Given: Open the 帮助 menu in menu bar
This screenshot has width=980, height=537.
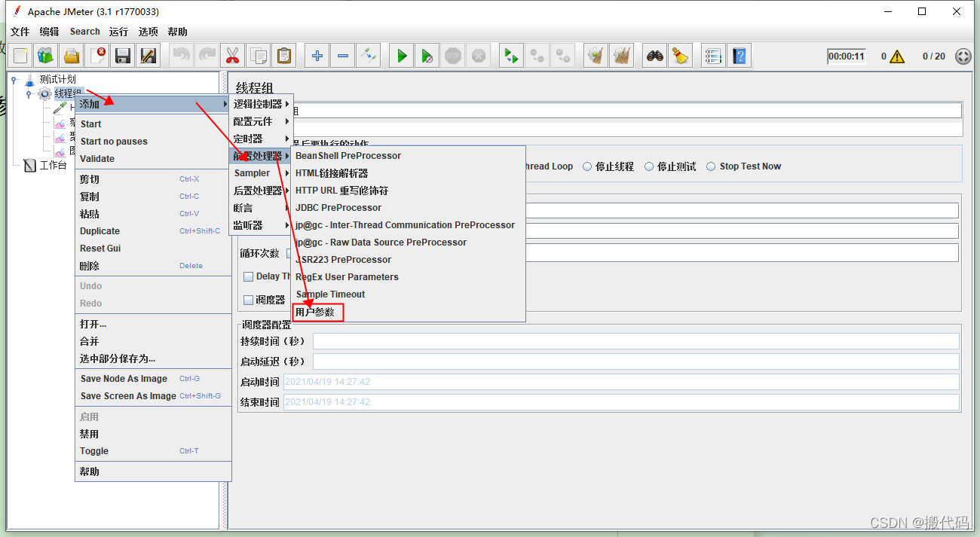Looking at the screenshot, I should 178,32.
